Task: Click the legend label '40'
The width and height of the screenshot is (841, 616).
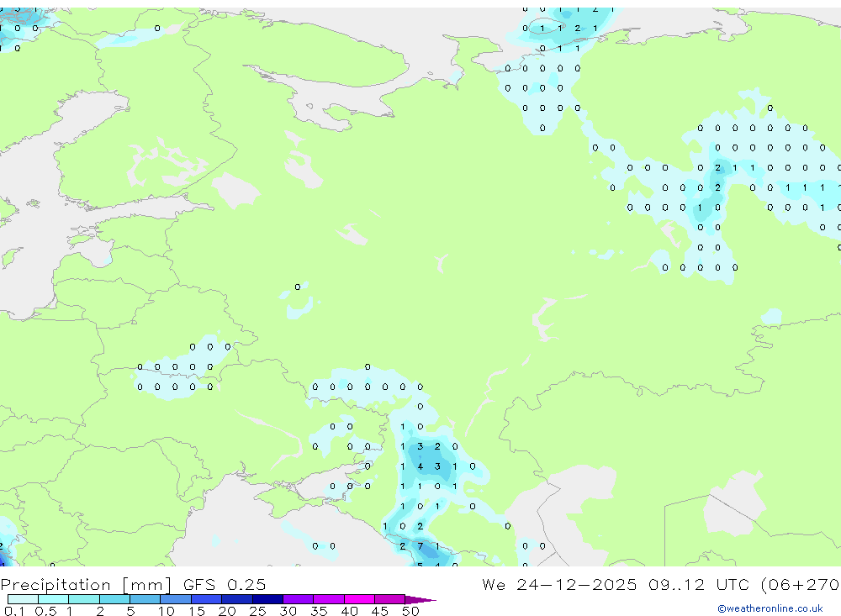Action: tap(350, 611)
